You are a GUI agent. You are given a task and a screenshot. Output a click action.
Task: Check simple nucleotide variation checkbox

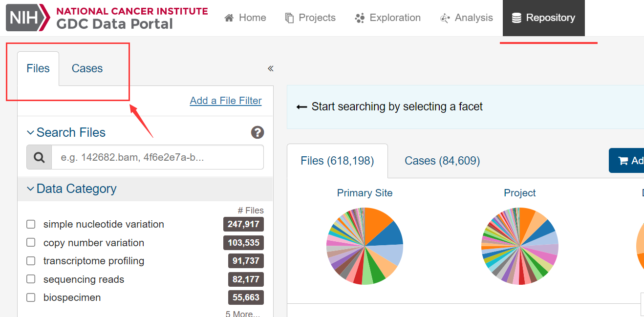point(31,224)
